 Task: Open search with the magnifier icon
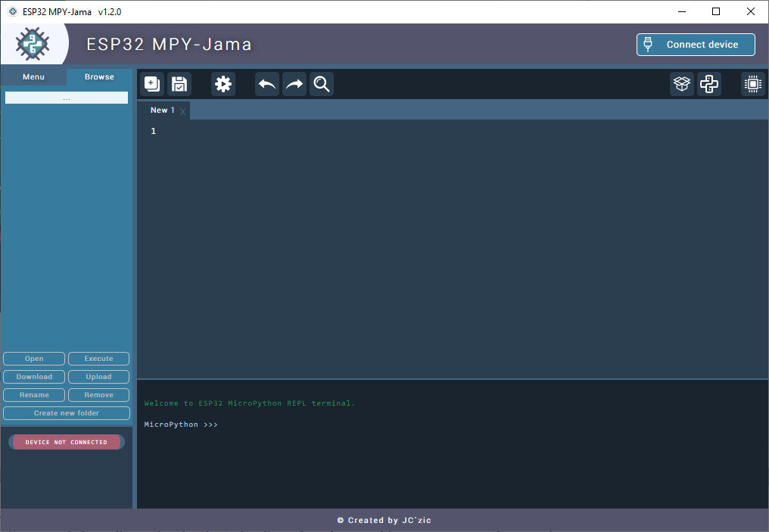pyautogui.click(x=322, y=84)
